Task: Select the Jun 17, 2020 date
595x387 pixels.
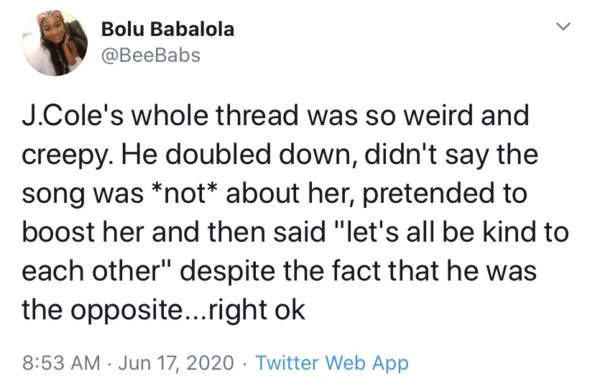Action: click(176, 363)
